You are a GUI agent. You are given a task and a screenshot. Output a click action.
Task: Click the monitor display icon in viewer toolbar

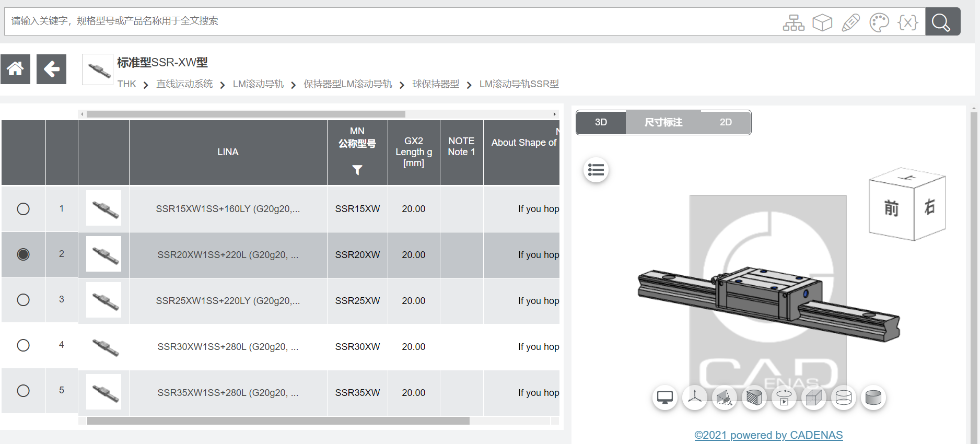[665, 398]
